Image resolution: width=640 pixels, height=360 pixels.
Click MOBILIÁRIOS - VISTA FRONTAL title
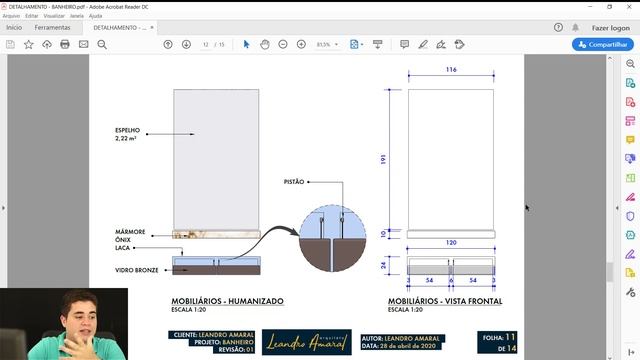click(x=445, y=301)
